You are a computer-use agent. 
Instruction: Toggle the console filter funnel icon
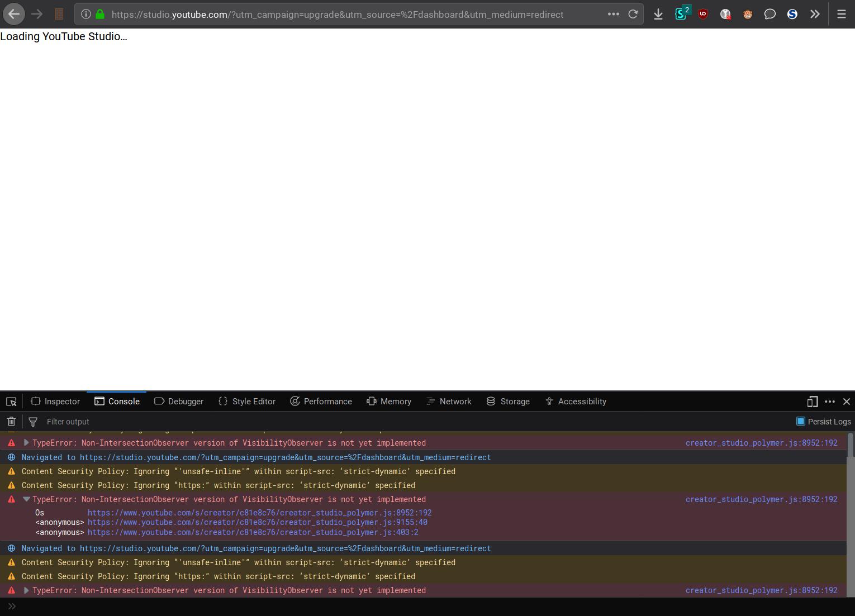pyautogui.click(x=33, y=422)
